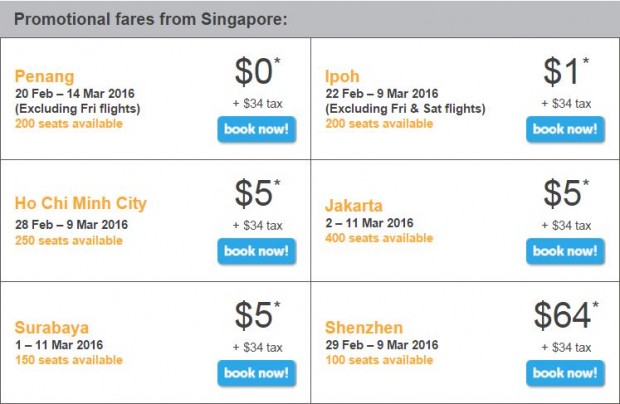This screenshot has height=404, width=620.
Task: Click Penang's 200 seats available text
Action: pos(69,123)
